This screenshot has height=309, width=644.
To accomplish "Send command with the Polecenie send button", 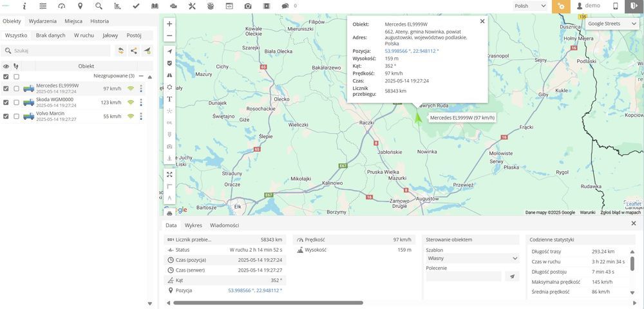I will coord(512,276).
